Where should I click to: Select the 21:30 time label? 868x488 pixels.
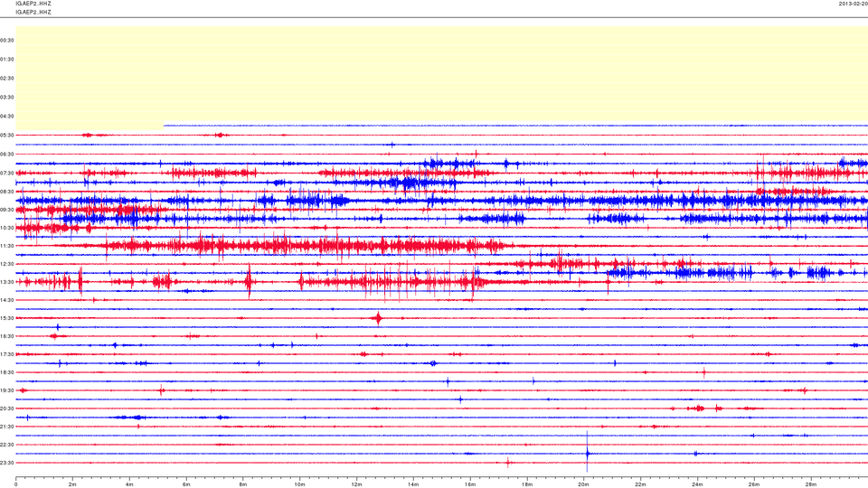tap(7, 427)
